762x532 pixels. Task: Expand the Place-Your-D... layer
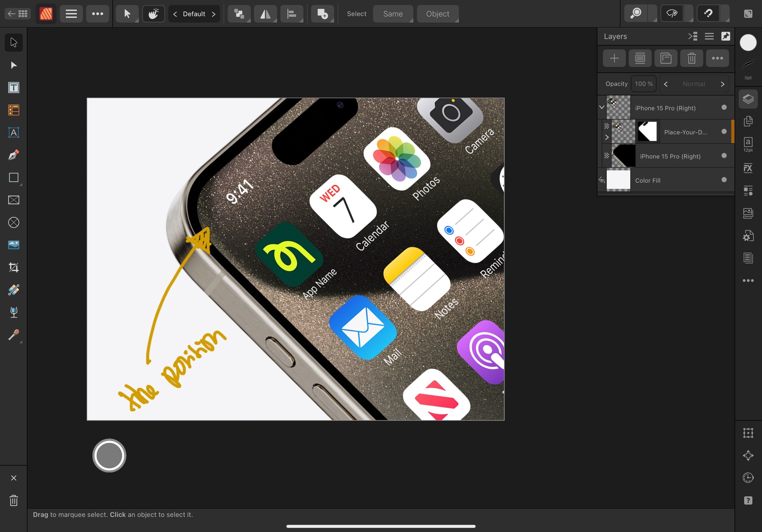[x=607, y=137]
